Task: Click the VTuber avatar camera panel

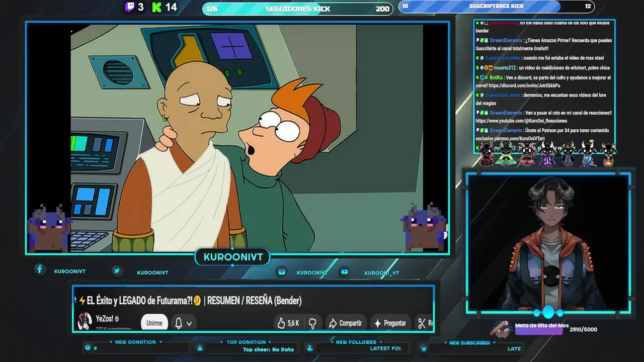Action: coord(548,244)
